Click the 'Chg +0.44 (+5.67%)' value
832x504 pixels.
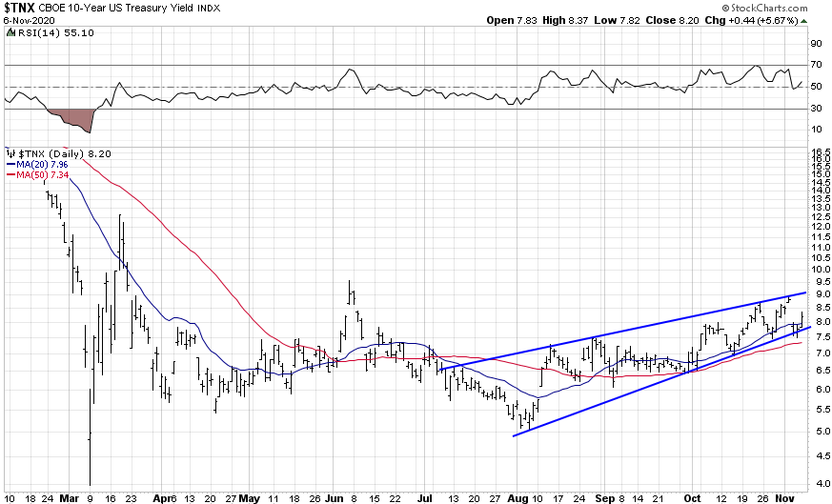pos(751,20)
